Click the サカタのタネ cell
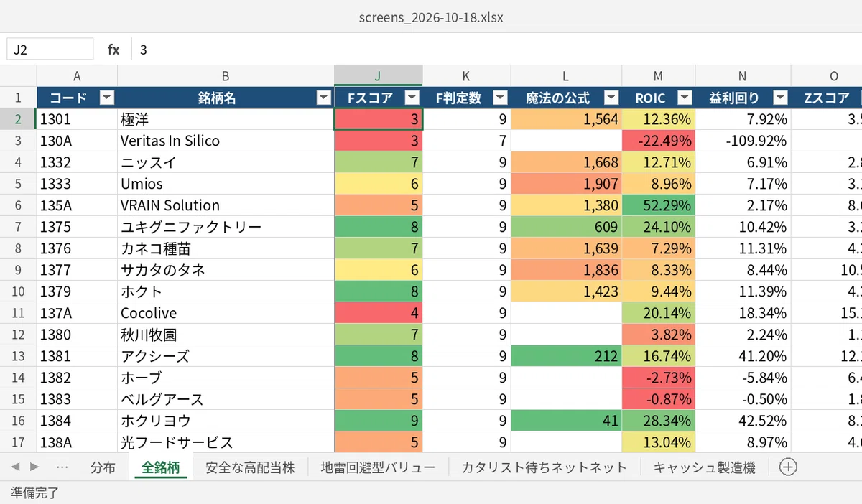This screenshot has height=504, width=862. [226, 270]
